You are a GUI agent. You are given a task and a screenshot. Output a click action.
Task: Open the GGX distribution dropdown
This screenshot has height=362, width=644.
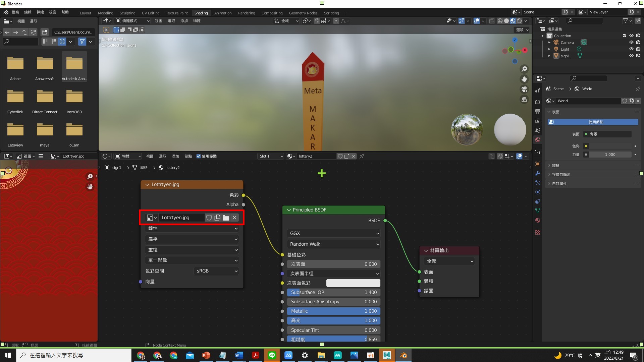point(334,233)
